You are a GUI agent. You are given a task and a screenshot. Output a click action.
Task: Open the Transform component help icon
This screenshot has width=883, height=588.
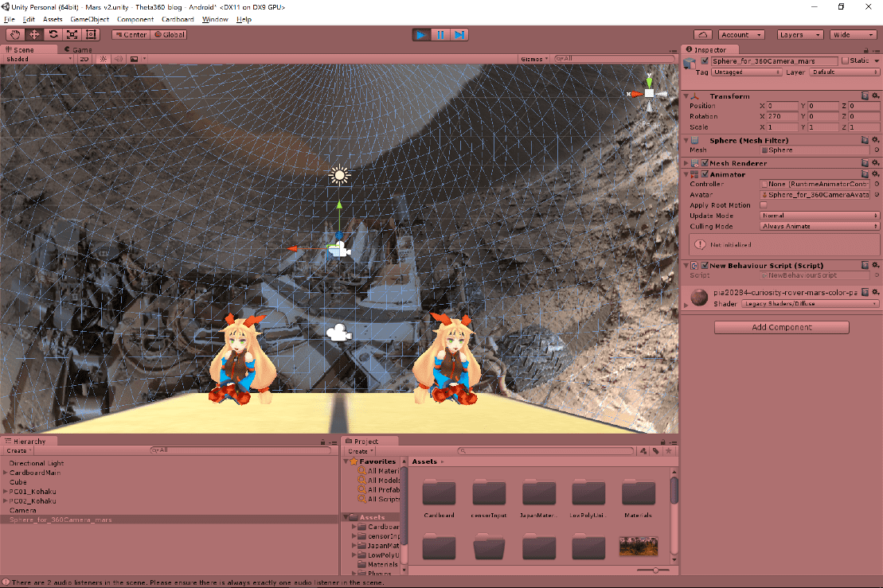[x=865, y=95]
